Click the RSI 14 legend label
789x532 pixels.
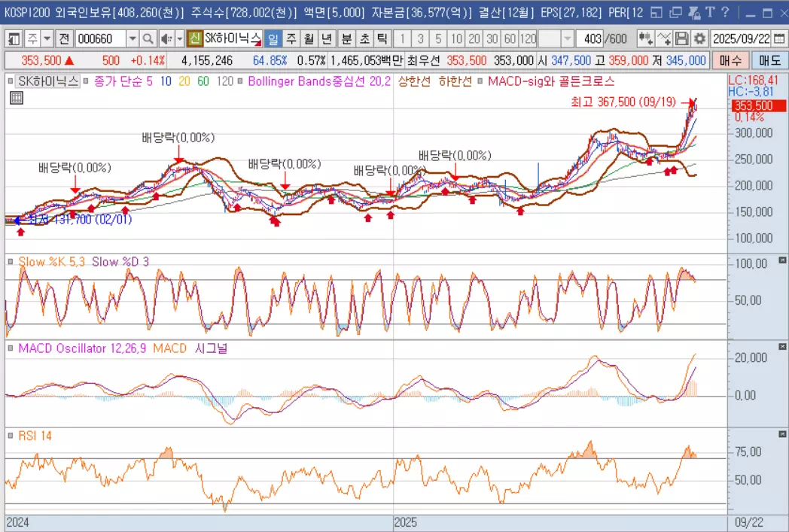click(x=35, y=436)
